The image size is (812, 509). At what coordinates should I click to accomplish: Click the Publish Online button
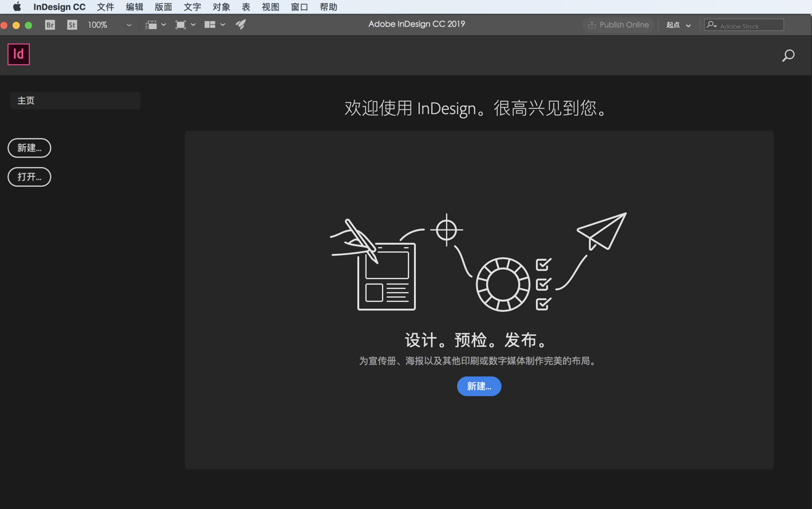coord(618,25)
